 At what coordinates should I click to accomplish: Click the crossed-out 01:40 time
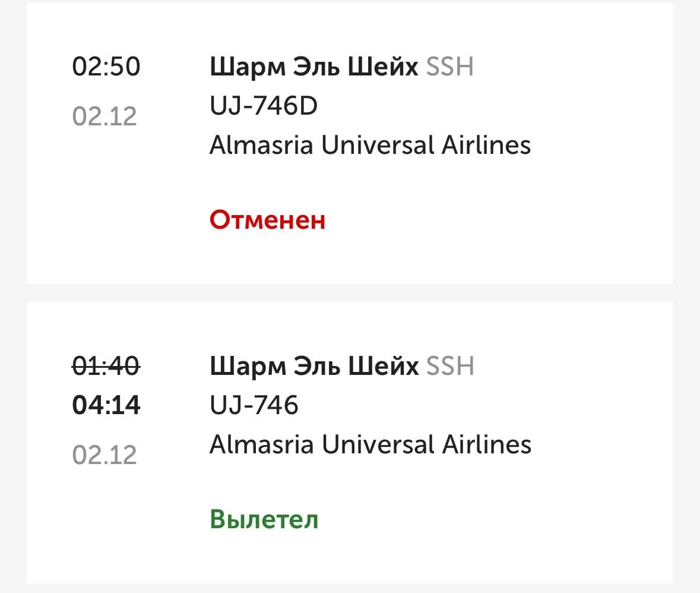(x=106, y=365)
